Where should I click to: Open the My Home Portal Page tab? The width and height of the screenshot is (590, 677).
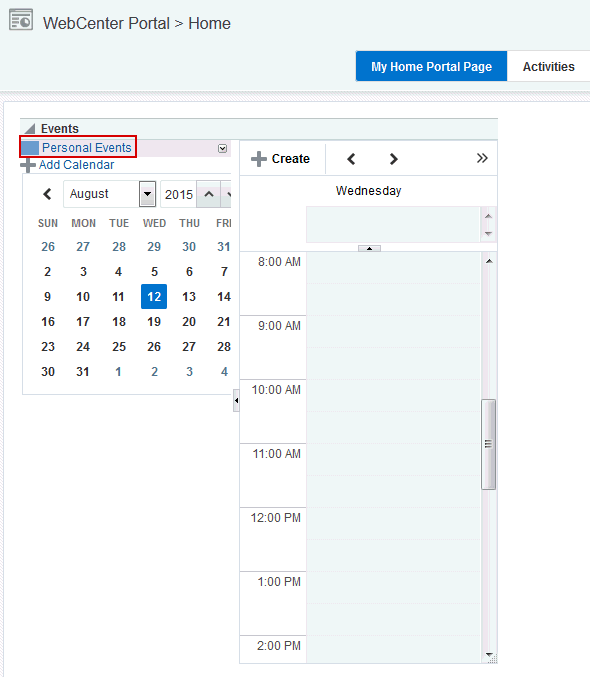tap(431, 66)
